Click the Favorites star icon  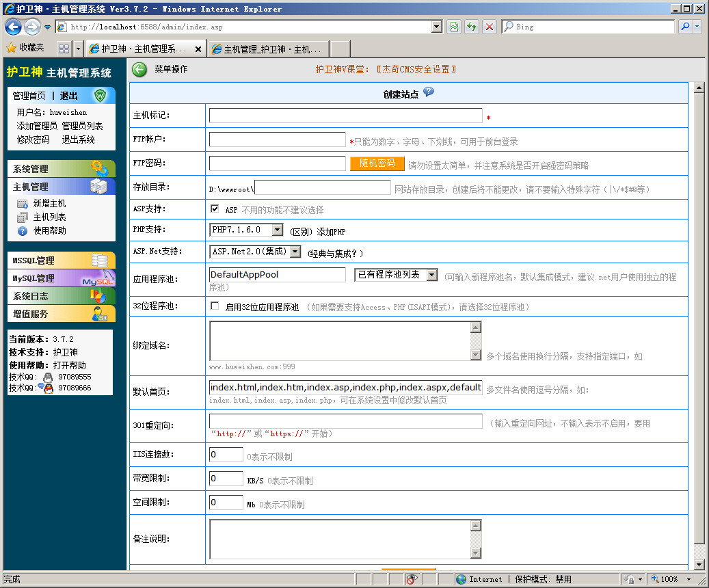click(x=12, y=47)
